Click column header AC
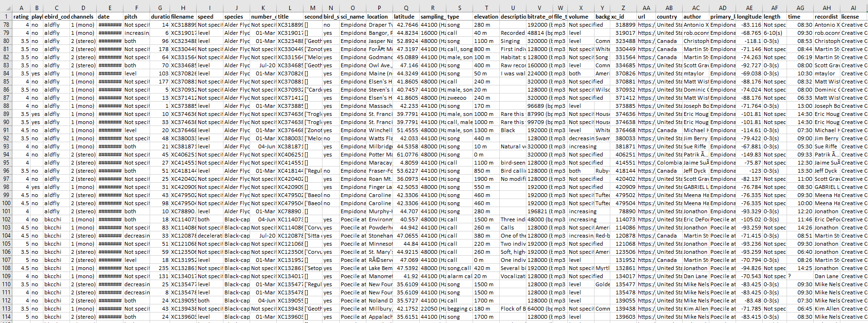 click(x=696, y=8)
